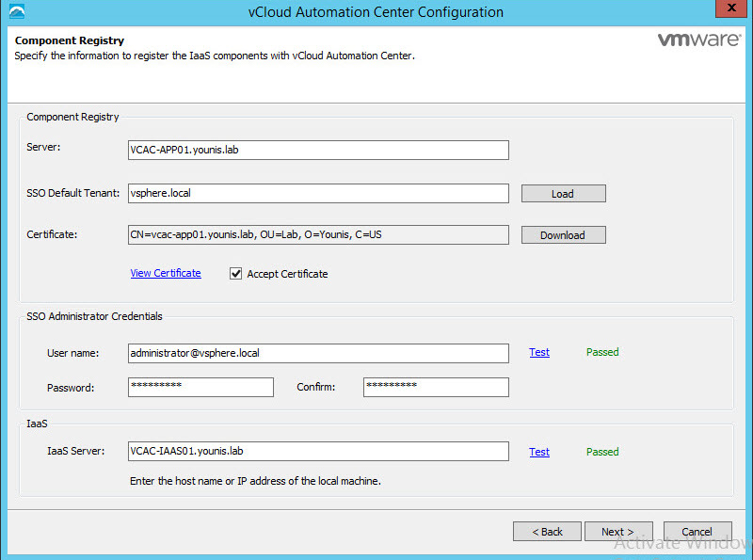Click into the Server field
This screenshot has height=560, width=753.
318,151
